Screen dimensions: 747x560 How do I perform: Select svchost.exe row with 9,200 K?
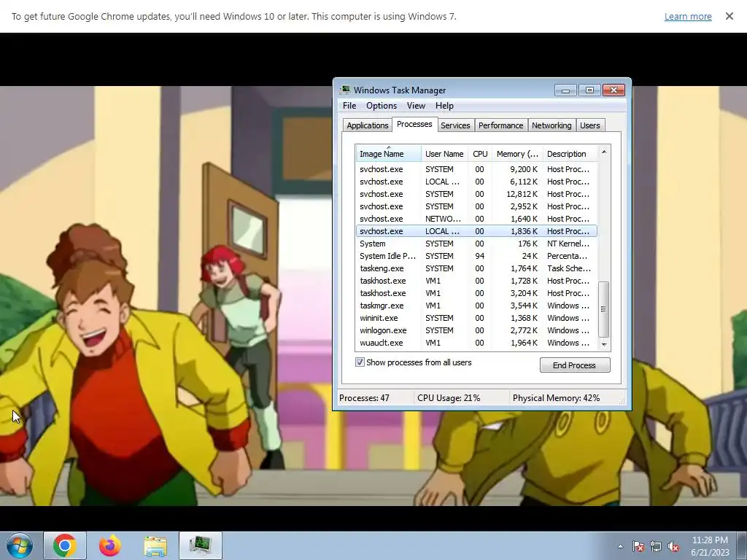point(476,169)
